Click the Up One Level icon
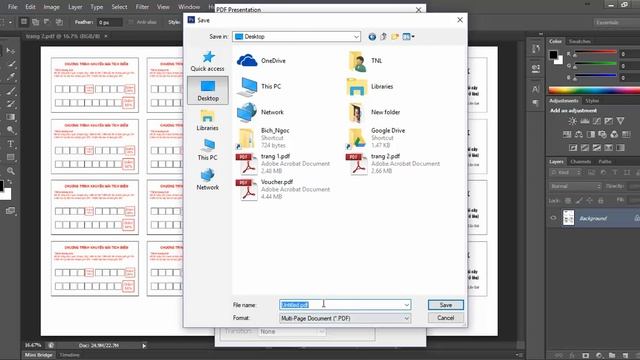The image size is (640, 360). (x=383, y=37)
